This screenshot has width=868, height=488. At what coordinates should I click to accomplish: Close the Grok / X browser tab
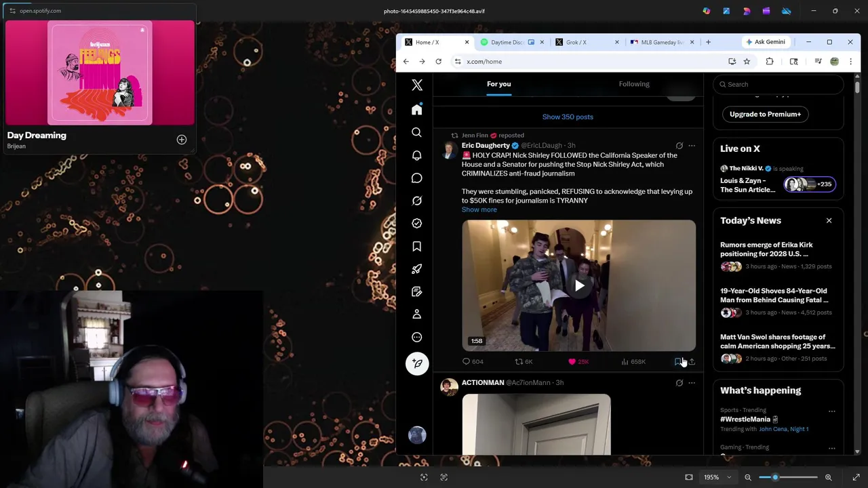coord(616,42)
